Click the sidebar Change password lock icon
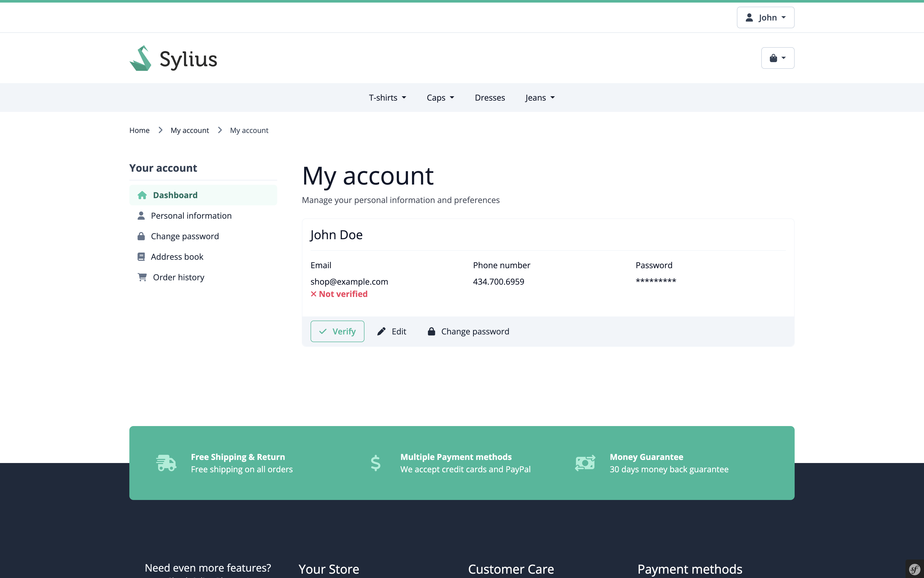 coord(141,236)
